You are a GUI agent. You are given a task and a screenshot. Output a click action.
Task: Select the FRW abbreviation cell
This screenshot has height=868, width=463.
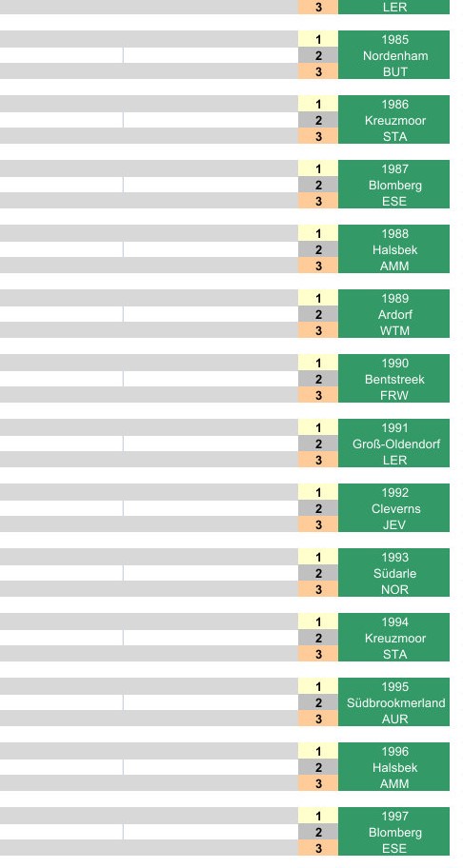(x=393, y=395)
